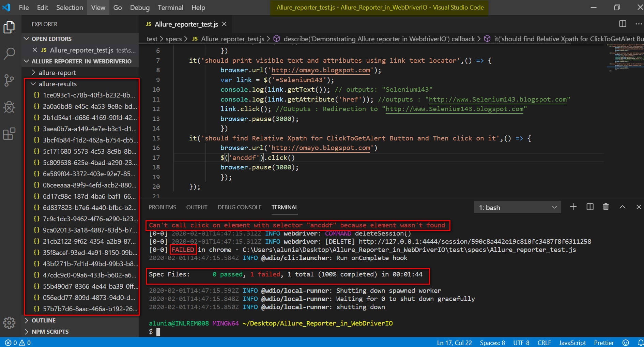Screen dimensions: 644x347
Task: Maximize the panel with the up chevron
Action: (622, 207)
